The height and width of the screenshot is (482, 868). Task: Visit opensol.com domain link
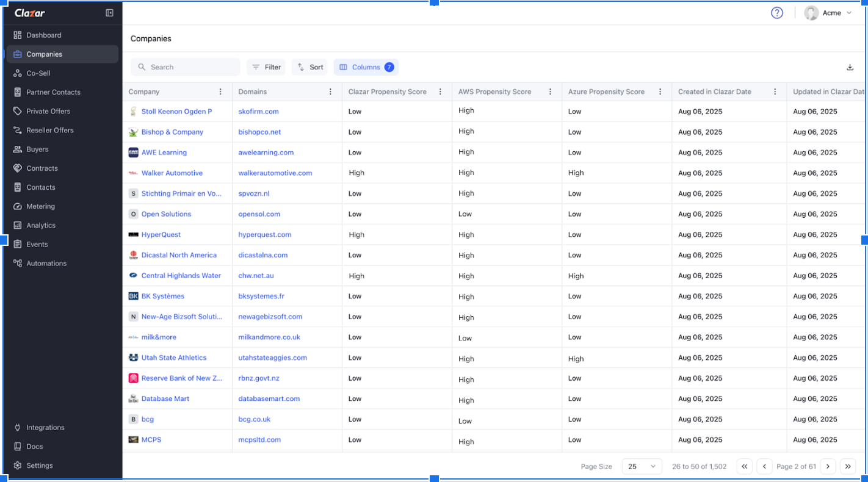pos(259,214)
